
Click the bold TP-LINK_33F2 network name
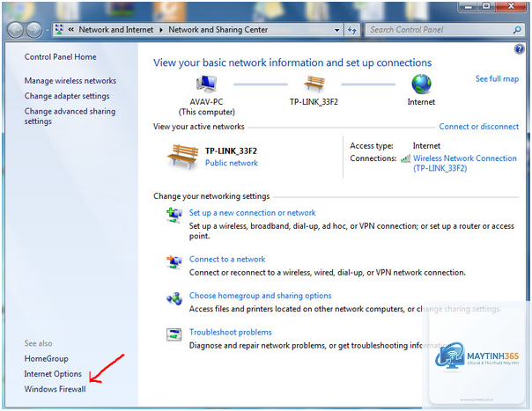tap(231, 150)
